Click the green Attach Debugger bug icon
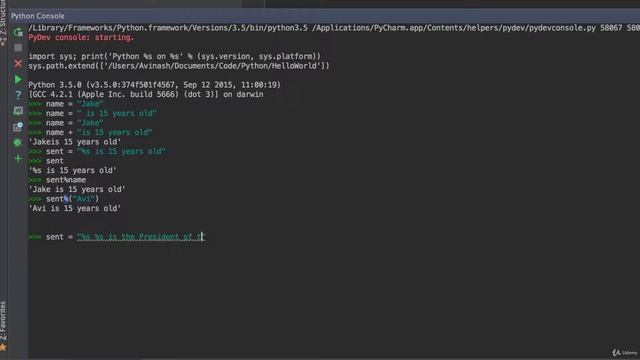Screen dimensions: 640x360 pos(18,142)
